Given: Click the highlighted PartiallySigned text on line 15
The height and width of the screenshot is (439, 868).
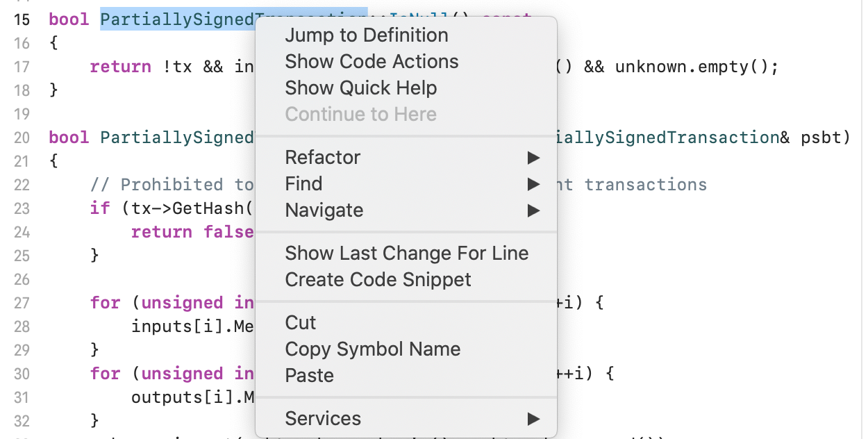Looking at the screenshot, I should point(178,19).
